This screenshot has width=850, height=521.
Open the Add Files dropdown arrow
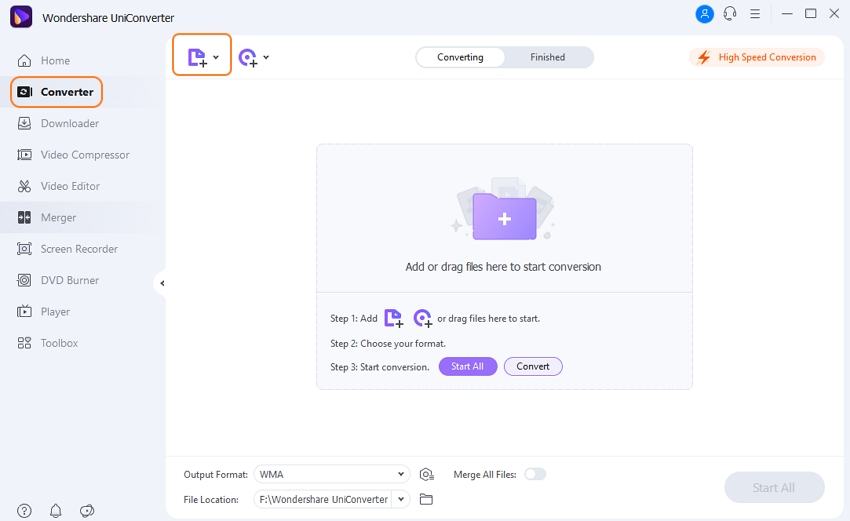216,57
